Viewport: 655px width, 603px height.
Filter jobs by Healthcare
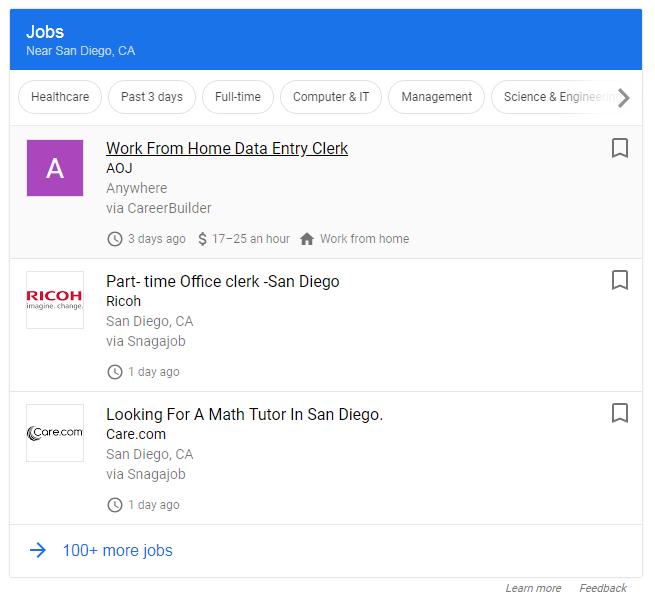point(60,97)
